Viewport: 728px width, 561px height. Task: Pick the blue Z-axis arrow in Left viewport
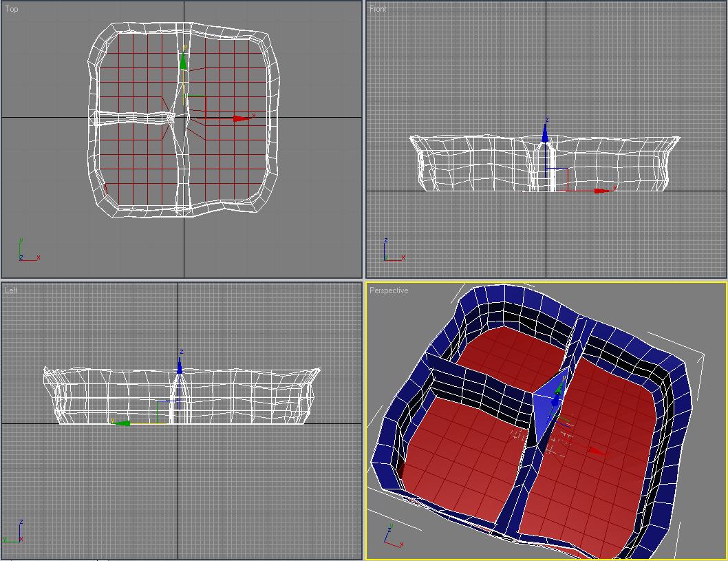180,366
